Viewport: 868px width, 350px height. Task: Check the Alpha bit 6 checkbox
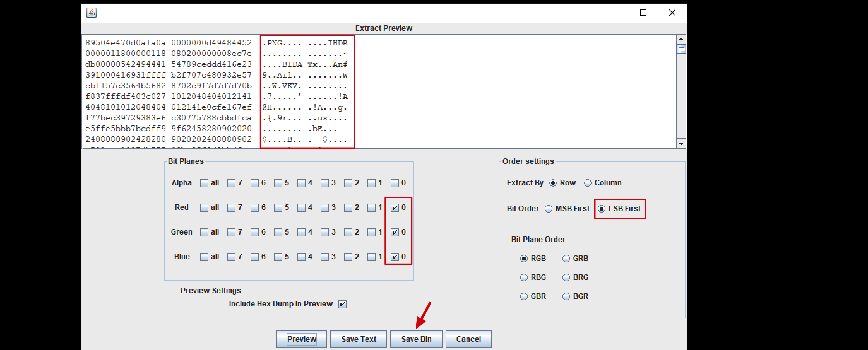(254, 183)
